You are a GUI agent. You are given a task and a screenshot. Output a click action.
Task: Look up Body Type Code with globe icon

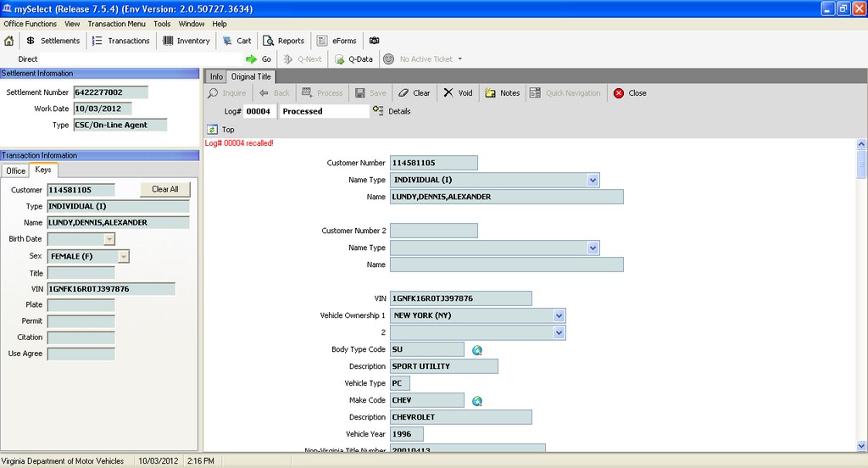[x=476, y=350]
